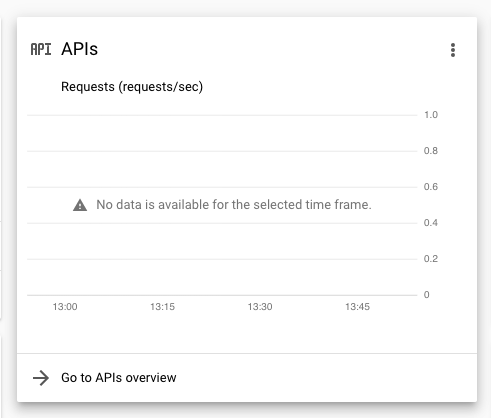Open the APIs card three-dot menu
The width and height of the screenshot is (491, 418).
click(452, 50)
